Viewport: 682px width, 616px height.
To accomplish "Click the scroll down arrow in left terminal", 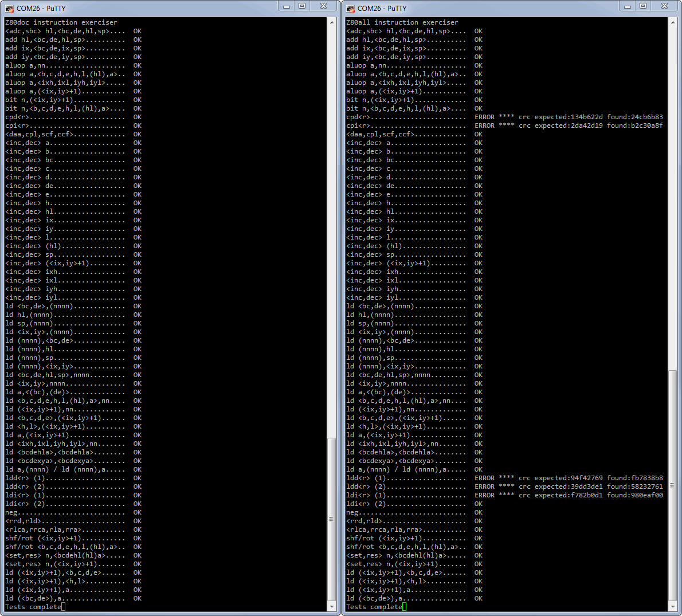I will tap(331, 606).
